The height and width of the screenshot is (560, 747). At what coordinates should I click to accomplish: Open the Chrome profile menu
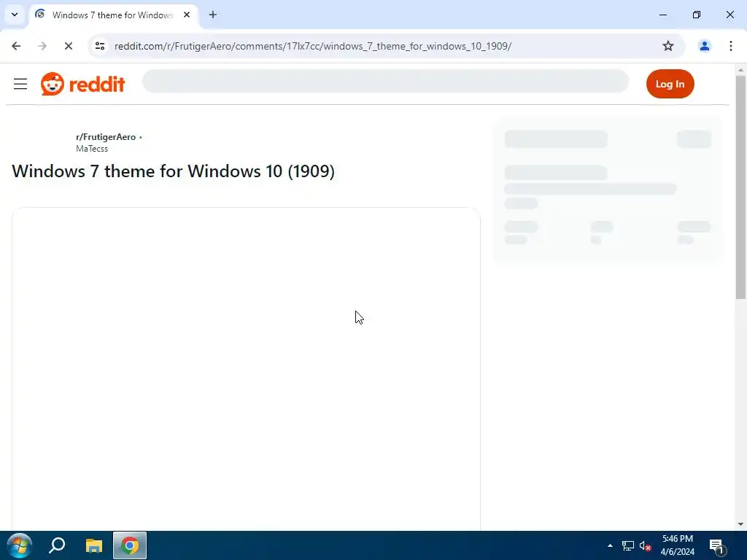pyautogui.click(x=704, y=46)
